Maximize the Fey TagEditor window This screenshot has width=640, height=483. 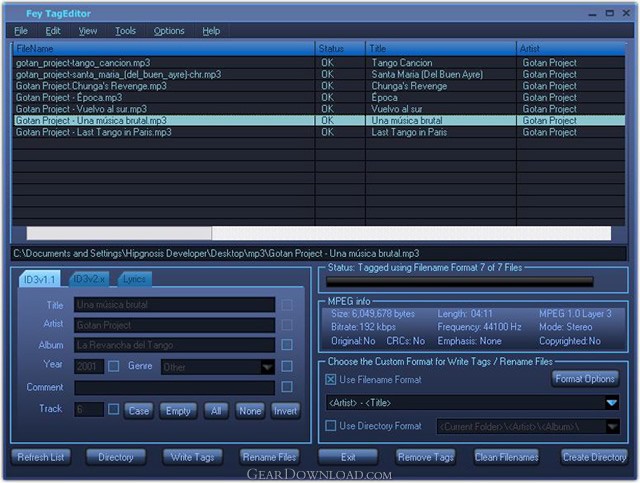(x=610, y=13)
